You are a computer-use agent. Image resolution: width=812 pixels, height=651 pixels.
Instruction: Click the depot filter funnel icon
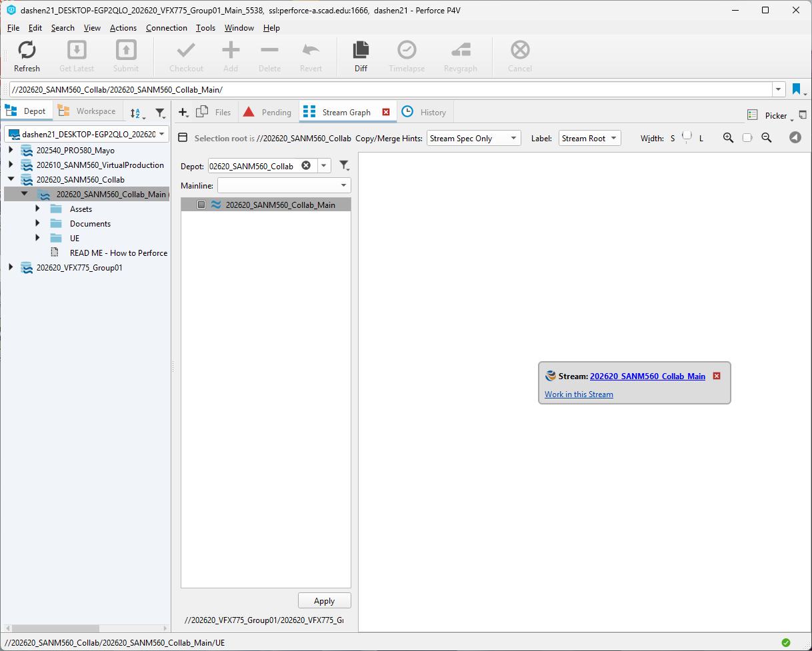(x=345, y=165)
